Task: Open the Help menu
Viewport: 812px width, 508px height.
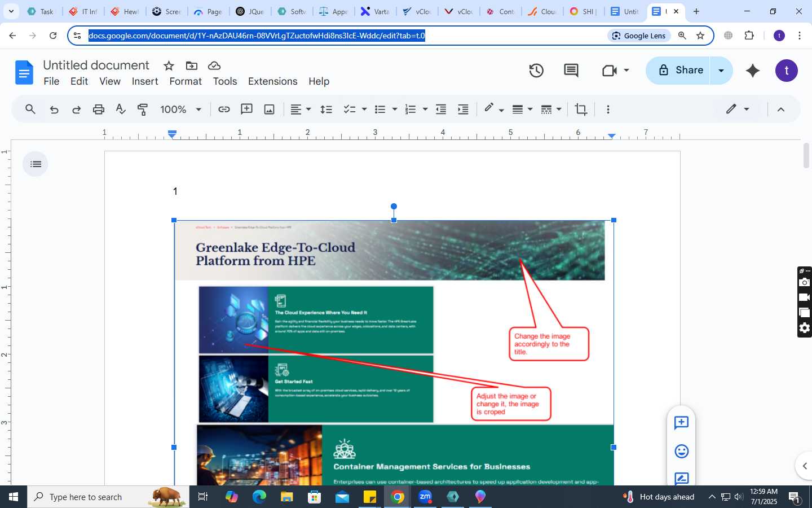Action: click(319, 81)
